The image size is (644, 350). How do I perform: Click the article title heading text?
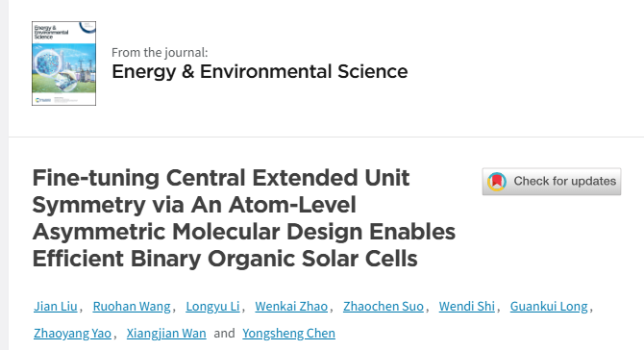[x=244, y=218]
